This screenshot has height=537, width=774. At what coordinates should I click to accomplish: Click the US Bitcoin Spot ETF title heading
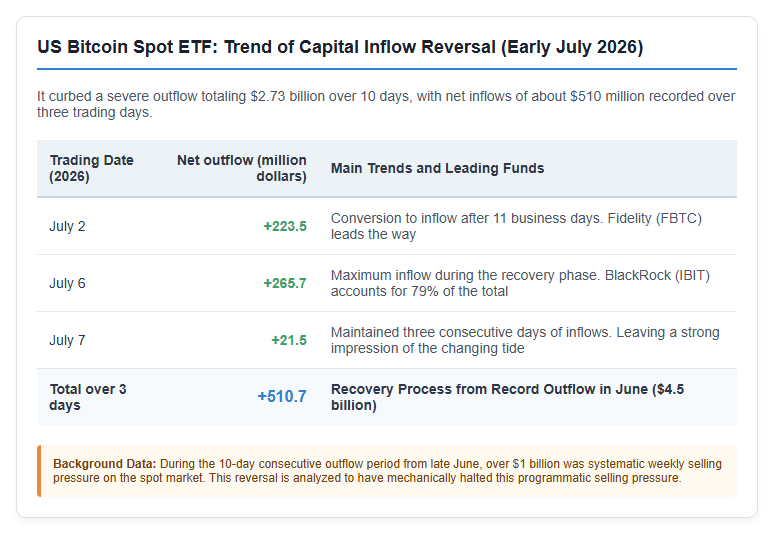coord(340,47)
